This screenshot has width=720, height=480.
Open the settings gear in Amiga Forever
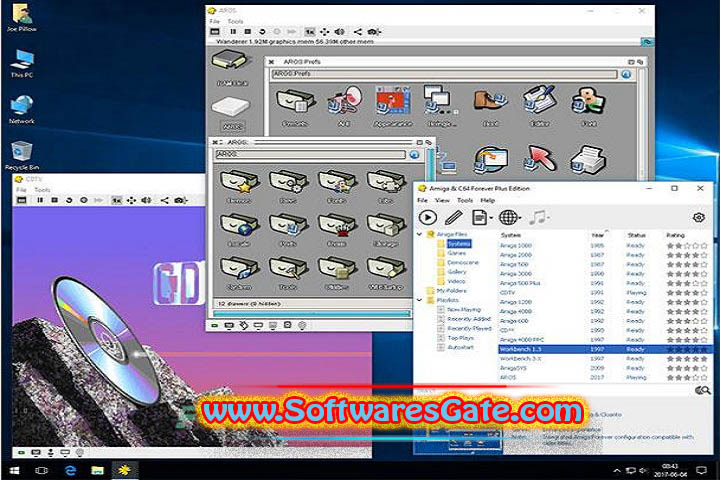coord(698,218)
